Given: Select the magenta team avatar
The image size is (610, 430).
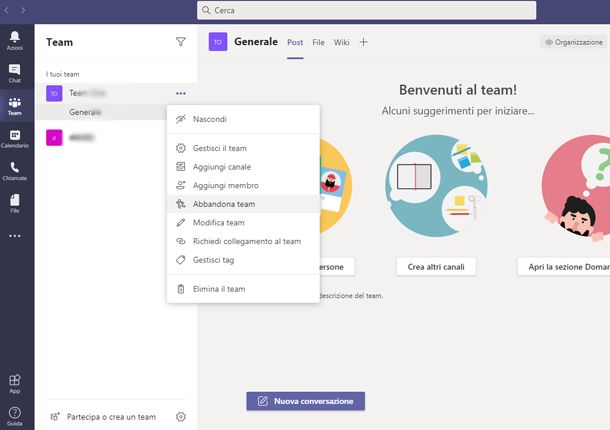Looking at the screenshot, I should pos(54,137).
